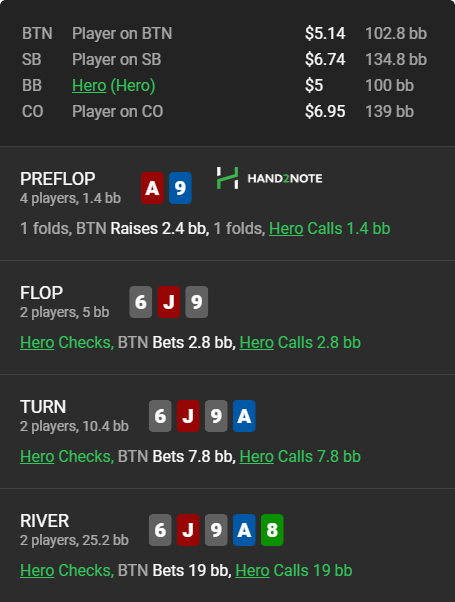This screenshot has width=455, height=602.
Task: Click the gray 9 card on the River row
Action: [x=216, y=530]
